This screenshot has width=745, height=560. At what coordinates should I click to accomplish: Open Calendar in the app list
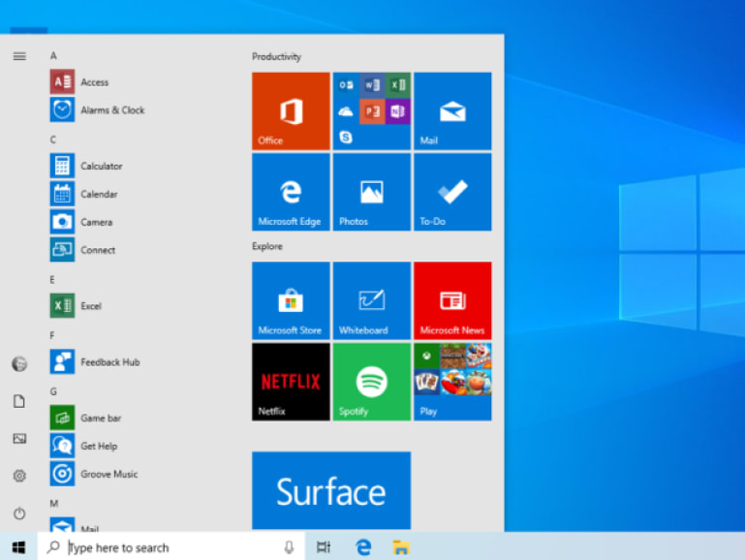pos(83,194)
